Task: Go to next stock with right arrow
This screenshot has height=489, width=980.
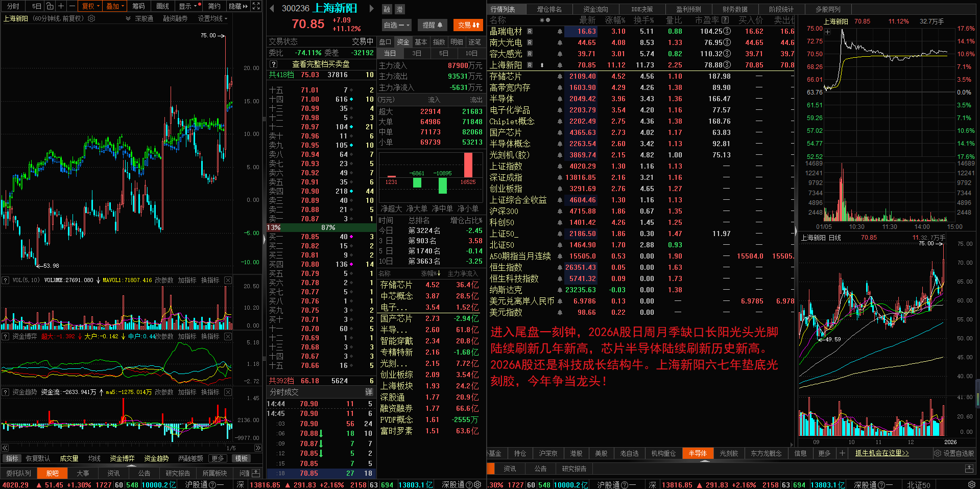Action: click(371, 9)
